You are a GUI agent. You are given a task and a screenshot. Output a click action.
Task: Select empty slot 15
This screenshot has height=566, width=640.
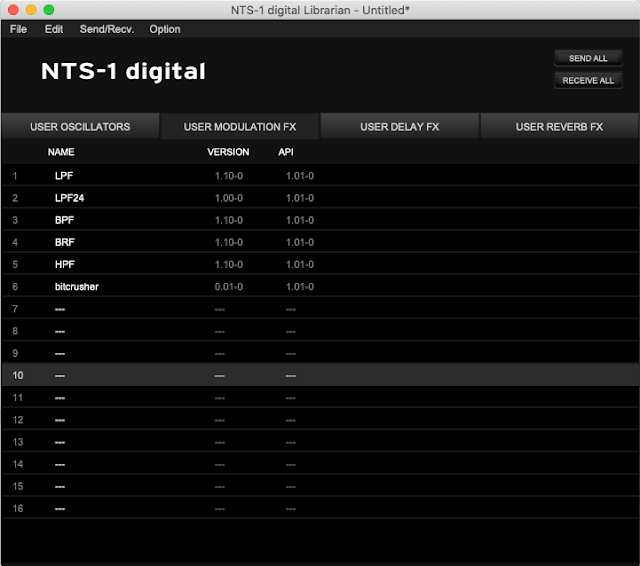[x=320, y=486]
